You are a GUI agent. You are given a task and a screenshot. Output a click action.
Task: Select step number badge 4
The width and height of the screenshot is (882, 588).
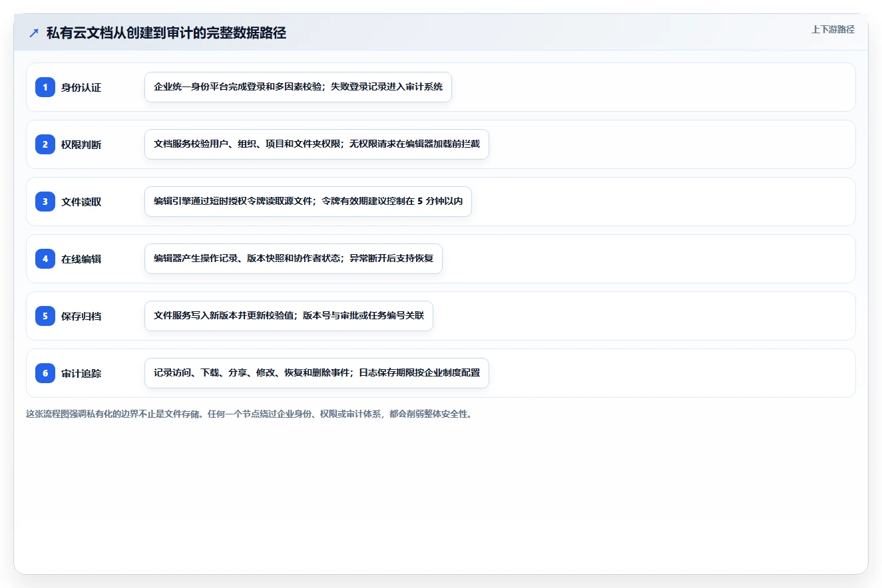(x=45, y=259)
